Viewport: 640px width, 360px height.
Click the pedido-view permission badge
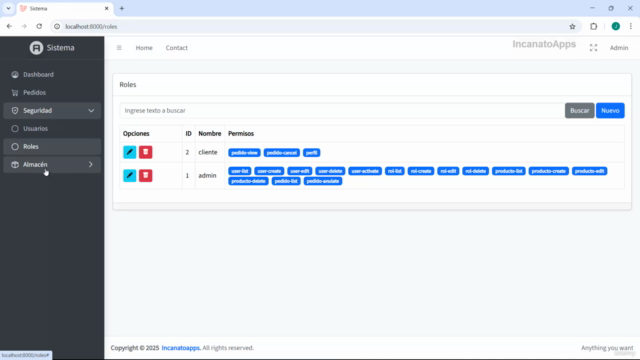244,153
